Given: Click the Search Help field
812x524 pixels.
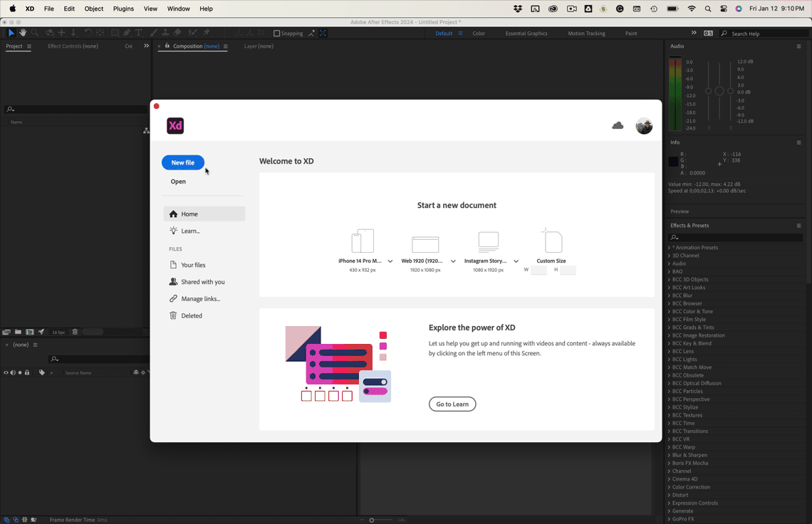Looking at the screenshot, I should pos(764,33).
